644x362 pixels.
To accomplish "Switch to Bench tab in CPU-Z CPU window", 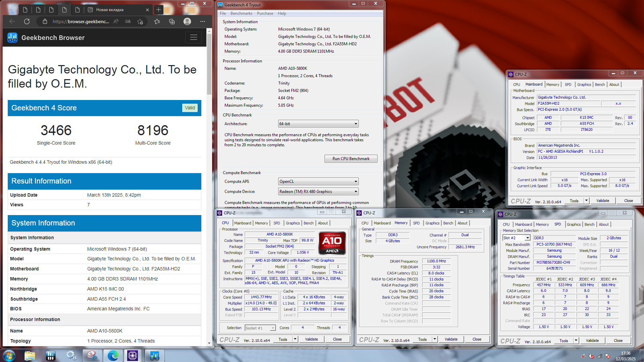I will click(x=308, y=223).
